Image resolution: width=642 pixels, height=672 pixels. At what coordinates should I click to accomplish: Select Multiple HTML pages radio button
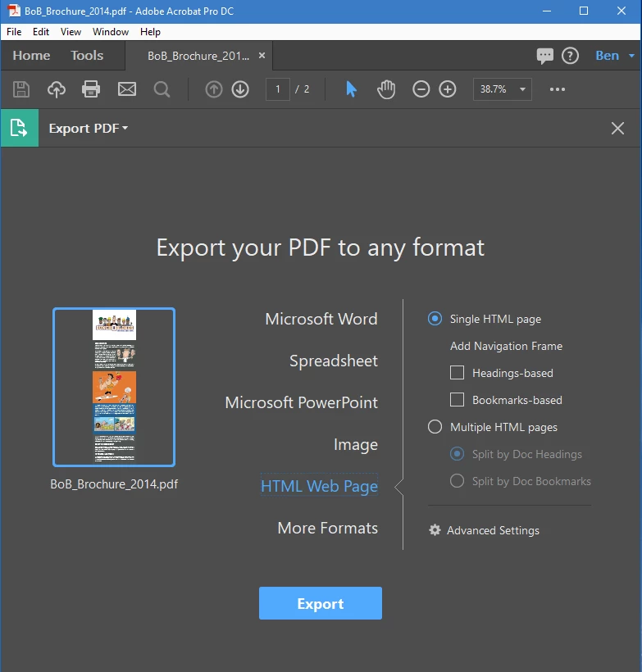pos(435,427)
